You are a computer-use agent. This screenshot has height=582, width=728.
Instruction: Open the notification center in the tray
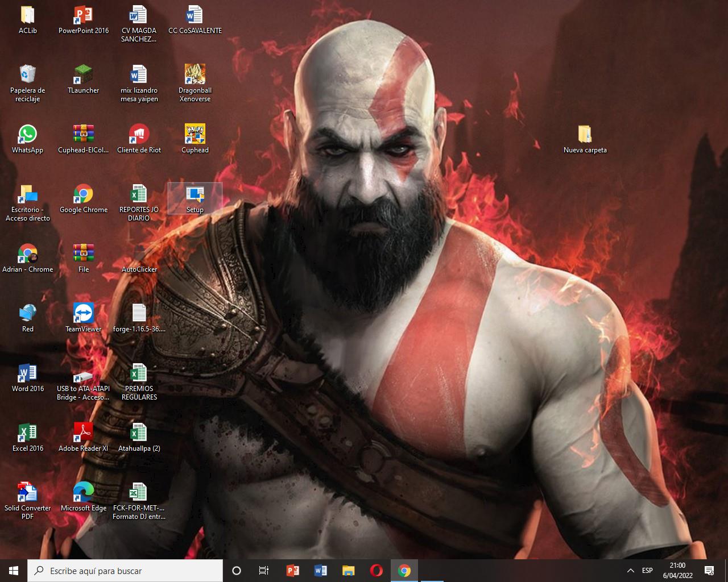[x=709, y=571]
